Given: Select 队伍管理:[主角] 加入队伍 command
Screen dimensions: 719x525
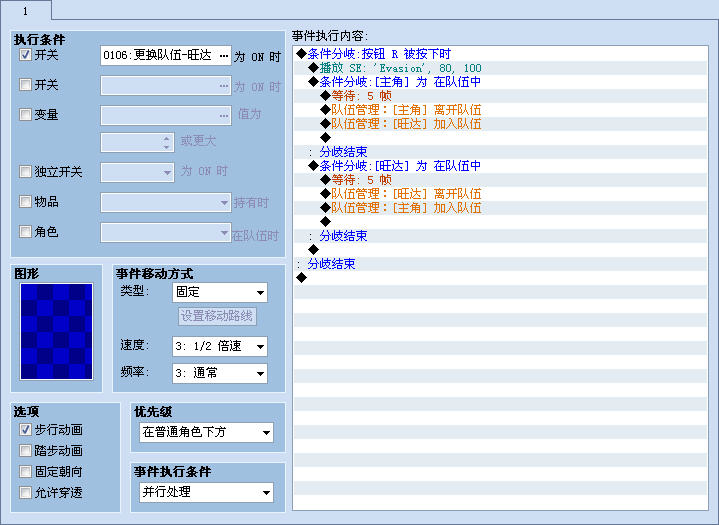Looking at the screenshot, I should pyautogui.click(x=500, y=208).
